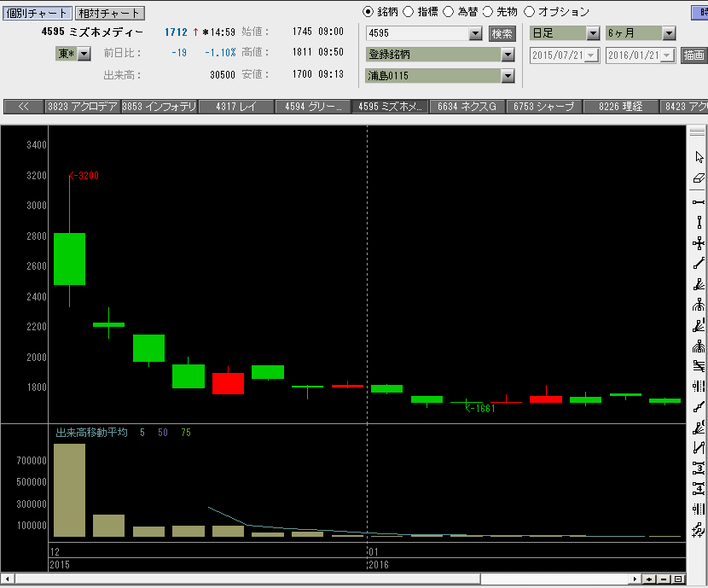The height and width of the screenshot is (588, 708).
Task: Select the 先物 radio button
Action: (x=488, y=12)
